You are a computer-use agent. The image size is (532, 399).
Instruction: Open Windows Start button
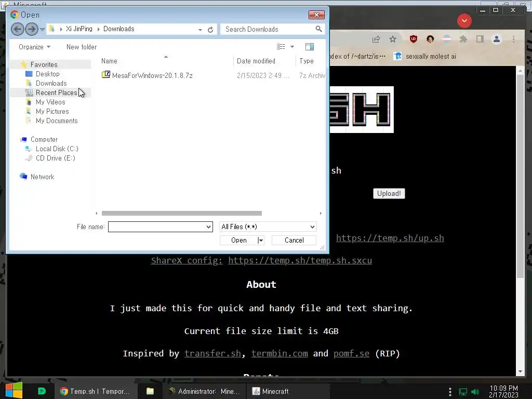point(14,391)
